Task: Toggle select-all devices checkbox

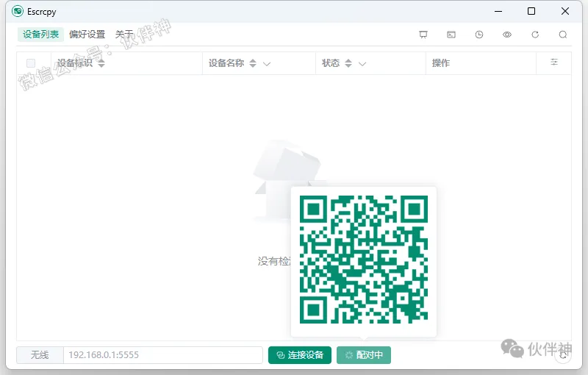Action: point(31,63)
